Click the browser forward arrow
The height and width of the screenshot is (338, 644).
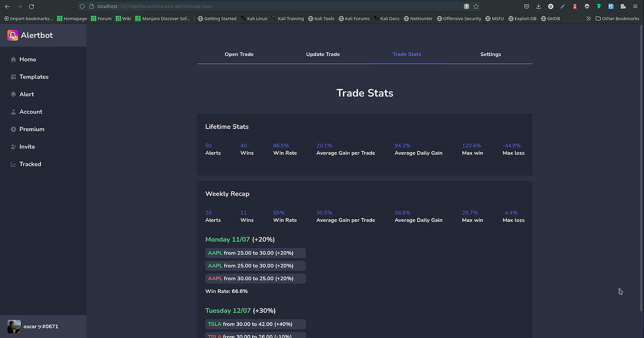[x=19, y=7]
